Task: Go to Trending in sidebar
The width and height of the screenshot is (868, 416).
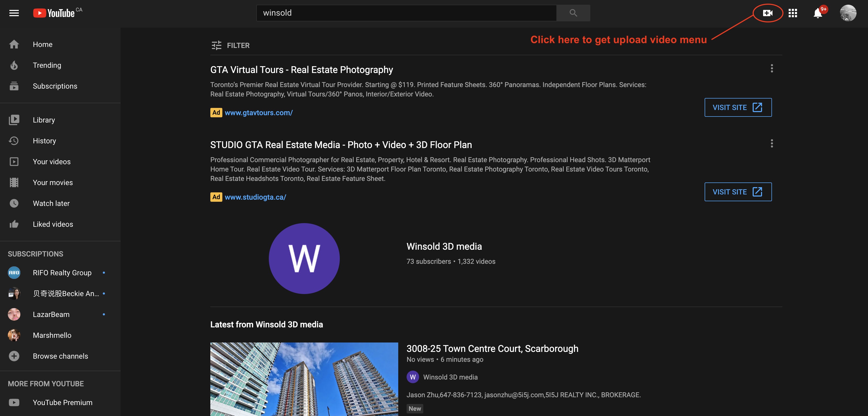Action: pos(47,65)
